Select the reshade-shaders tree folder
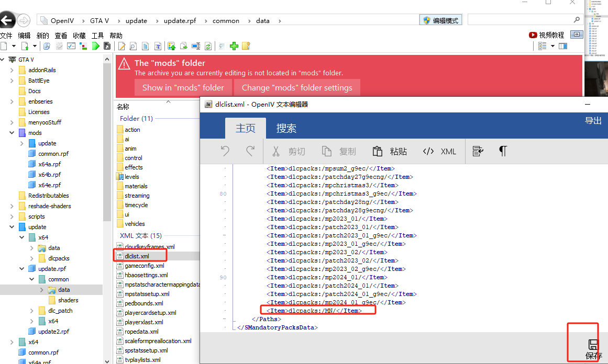The width and height of the screenshot is (608, 364). 49,206
